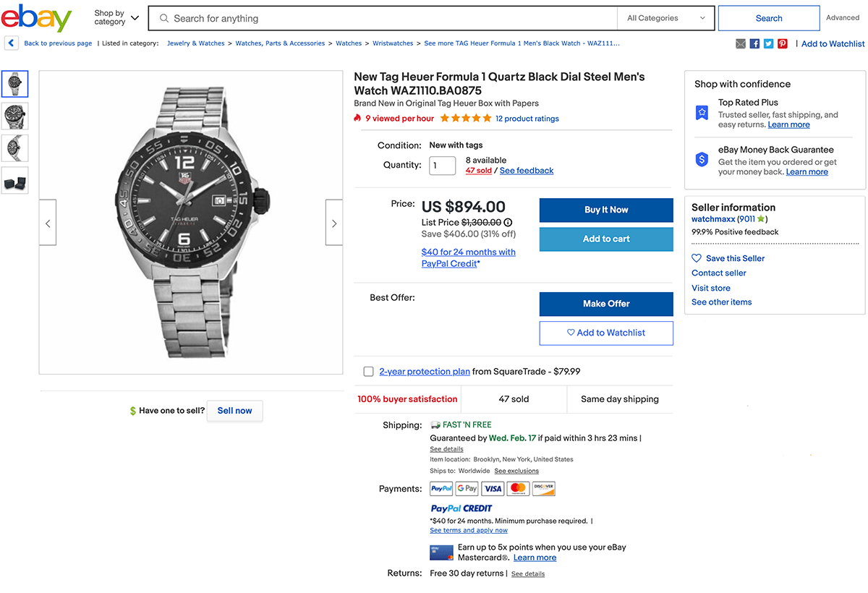Show the next product photo with the arrow
868x593 pixels.
[333, 222]
